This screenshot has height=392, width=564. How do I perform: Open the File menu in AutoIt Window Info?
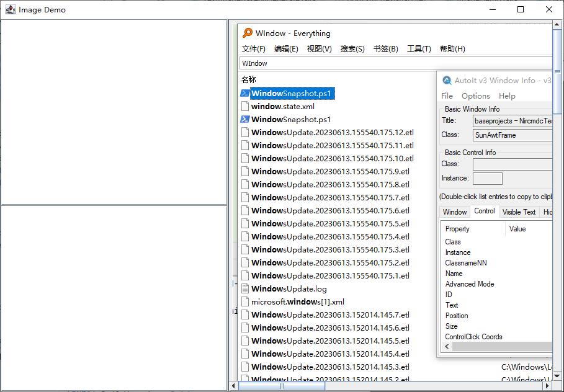[446, 96]
